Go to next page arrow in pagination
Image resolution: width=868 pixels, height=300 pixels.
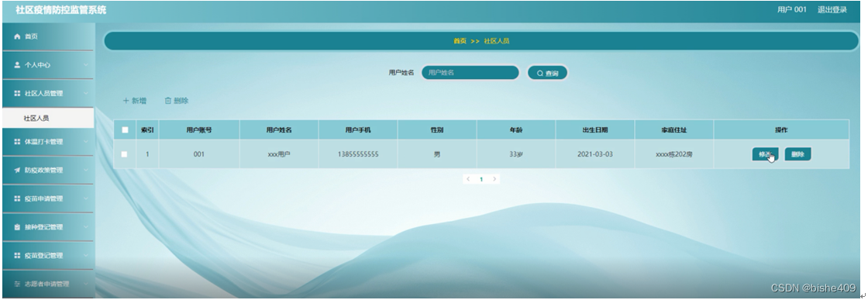pyautogui.click(x=495, y=179)
